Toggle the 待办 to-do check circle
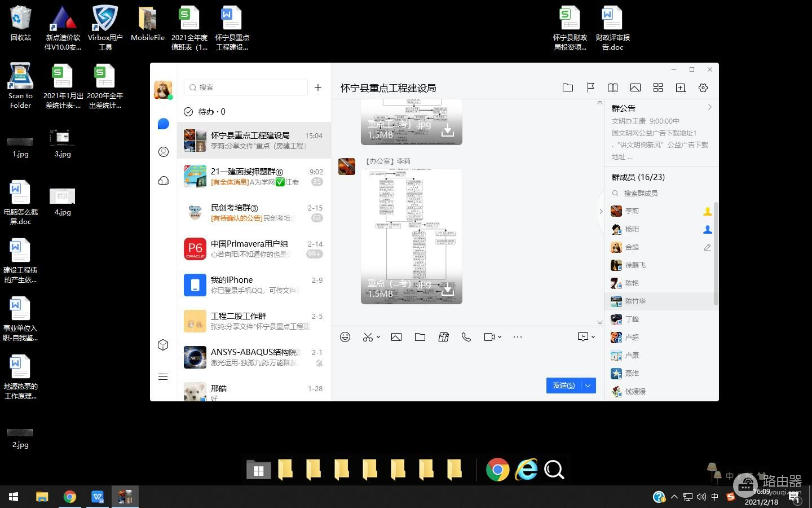Image resolution: width=812 pixels, height=508 pixels. [188, 112]
